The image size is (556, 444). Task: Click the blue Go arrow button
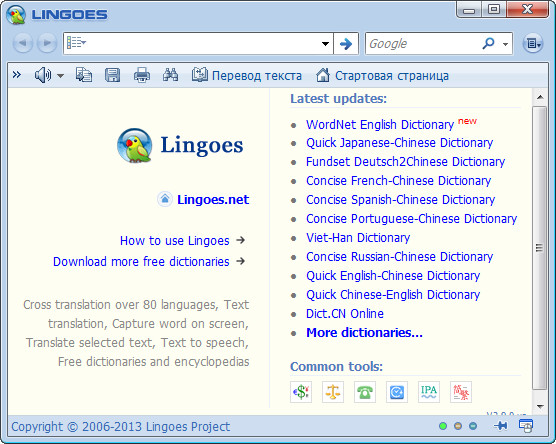tap(346, 44)
